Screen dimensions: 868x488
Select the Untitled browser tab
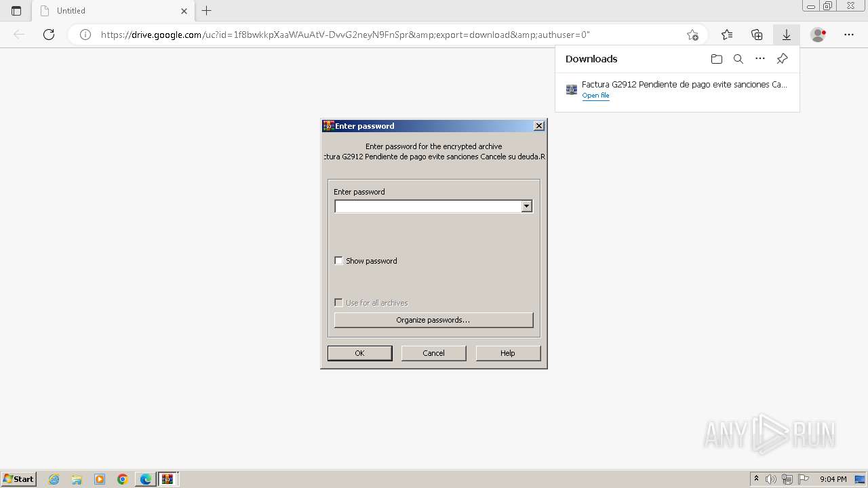pos(114,11)
